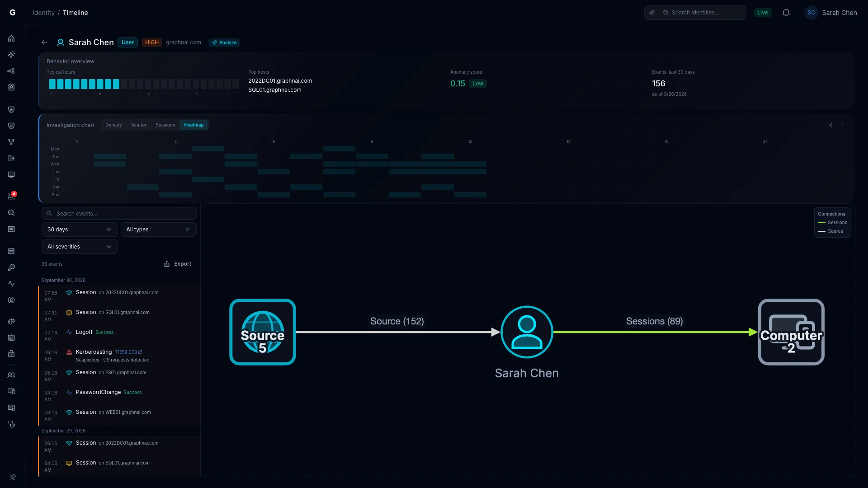Open Sarah Chen profile menu at top right
This screenshot has width=868, height=488.
pos(831,13)
